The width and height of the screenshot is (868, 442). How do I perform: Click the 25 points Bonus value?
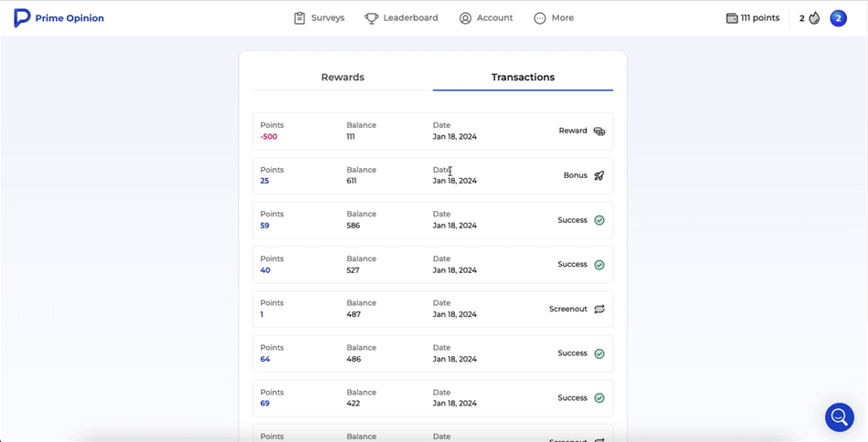click(x=265, y=181)
